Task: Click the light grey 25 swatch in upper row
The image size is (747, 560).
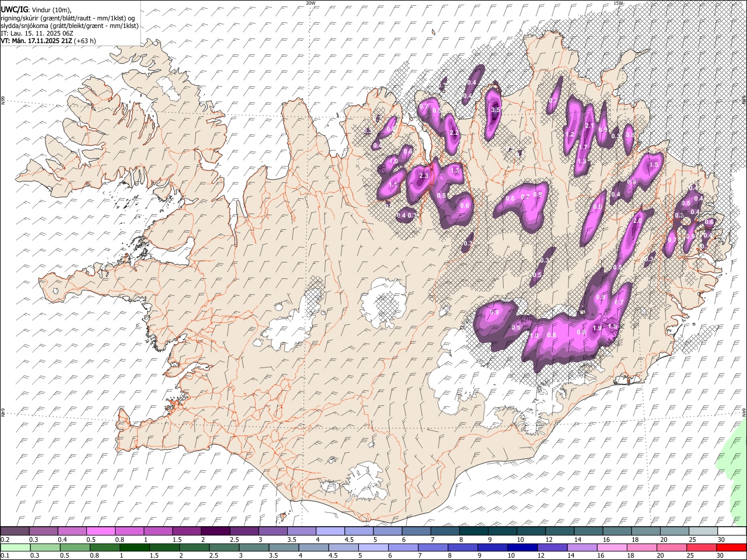Action: [704, 531]
